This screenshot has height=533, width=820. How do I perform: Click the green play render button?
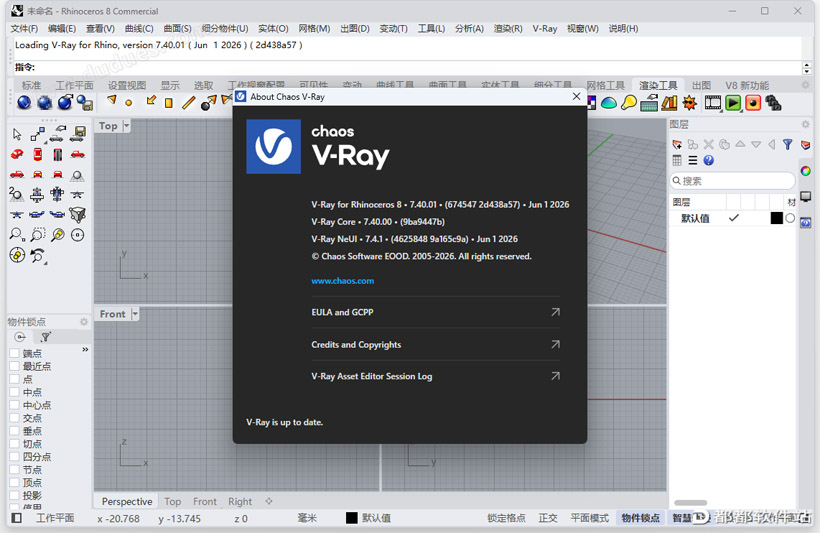(733, 103)
